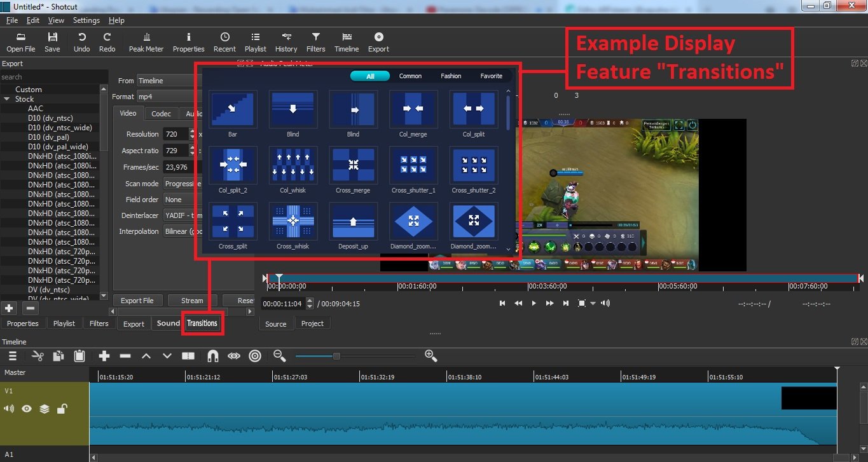Open the Playlist toolbar icon
868x462 pixels.
click(256, 42)
